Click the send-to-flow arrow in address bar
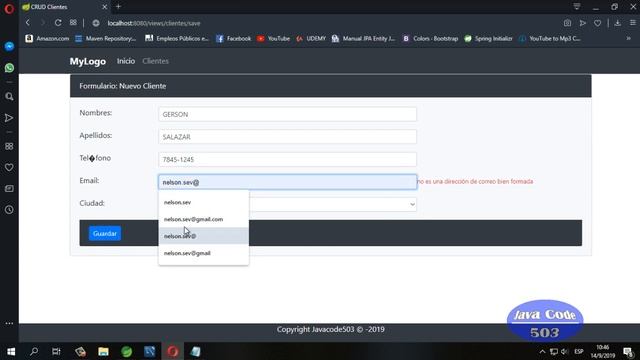The height and width of the screenshot is (360, 640). (x=582, y=23)
